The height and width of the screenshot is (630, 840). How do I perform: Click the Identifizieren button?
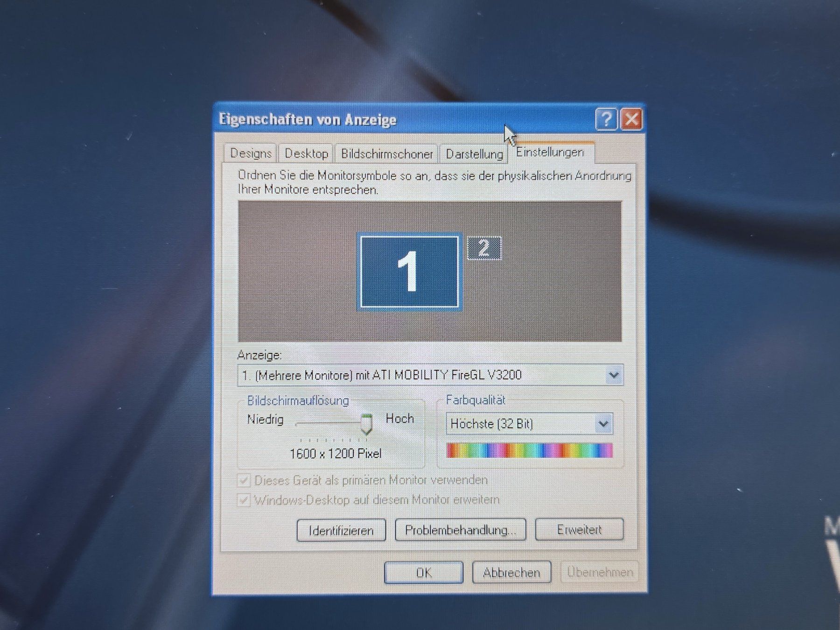(341, 531)
